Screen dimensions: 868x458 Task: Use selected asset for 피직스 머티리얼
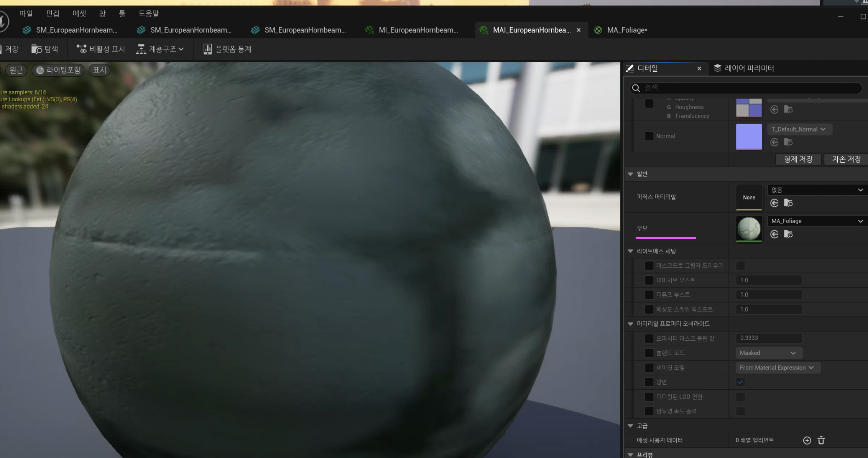[774, 203]
